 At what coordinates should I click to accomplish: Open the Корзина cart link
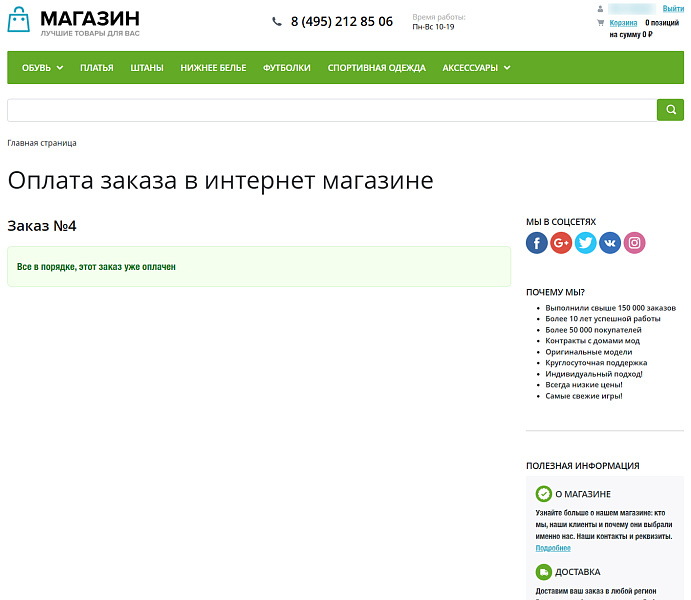tap(623, 22)
